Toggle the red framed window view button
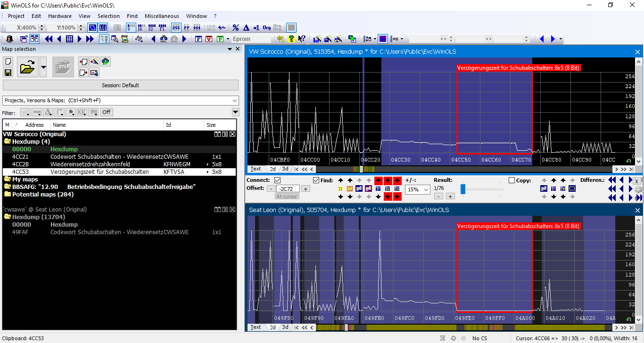The image size is (644, 343). pos(382,39)
